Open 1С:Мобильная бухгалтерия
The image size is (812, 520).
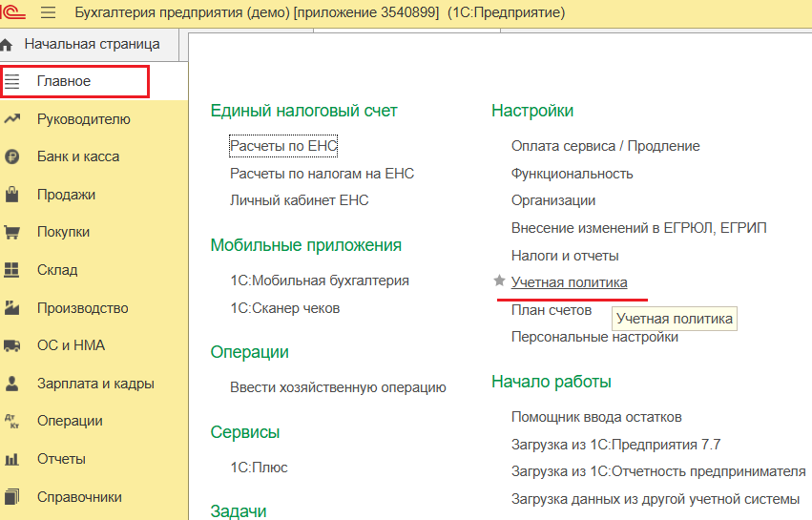(320, 281)
